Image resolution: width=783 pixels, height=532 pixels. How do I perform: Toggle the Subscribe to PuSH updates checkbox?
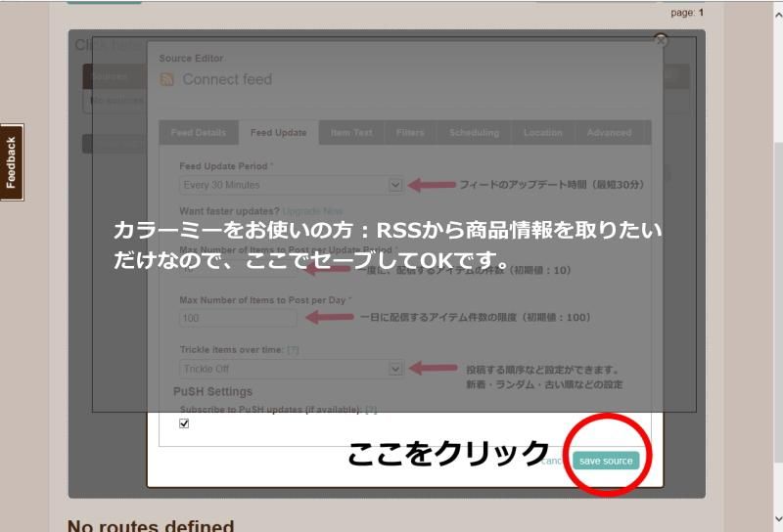coord(184,423)
